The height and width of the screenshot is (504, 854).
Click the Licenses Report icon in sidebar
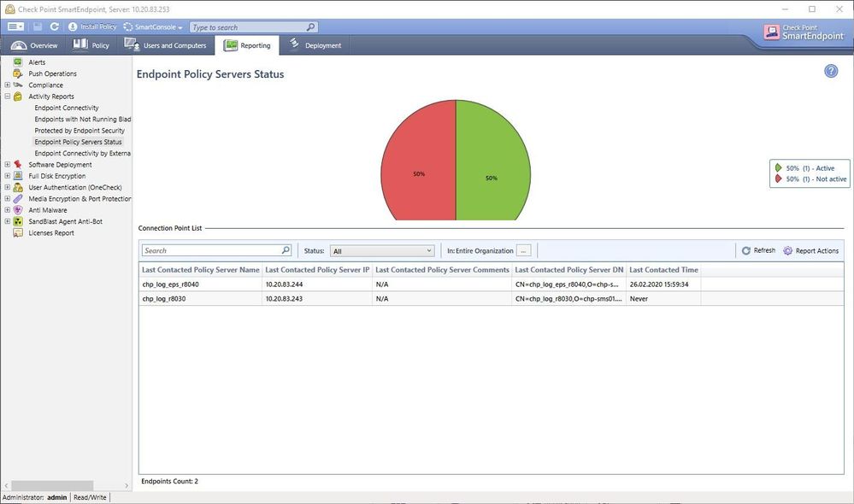(x=18, y=232)
